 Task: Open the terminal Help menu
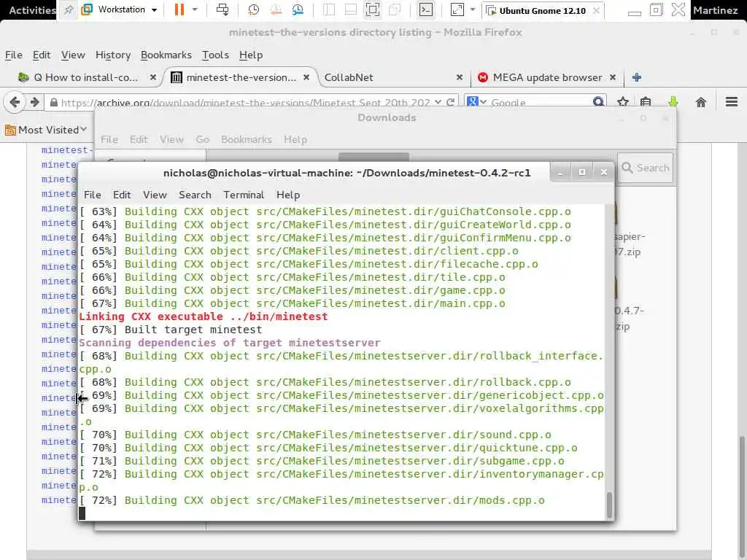[287, 195]
